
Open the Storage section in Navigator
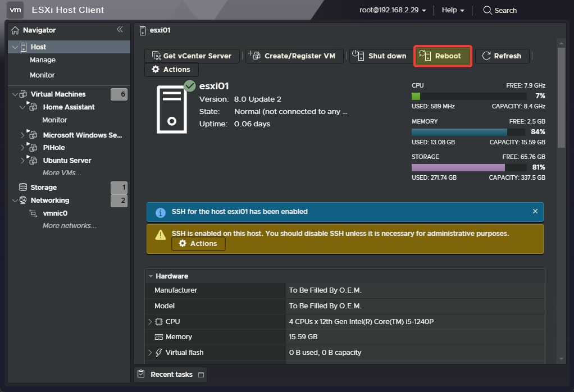tap(44, 188)
